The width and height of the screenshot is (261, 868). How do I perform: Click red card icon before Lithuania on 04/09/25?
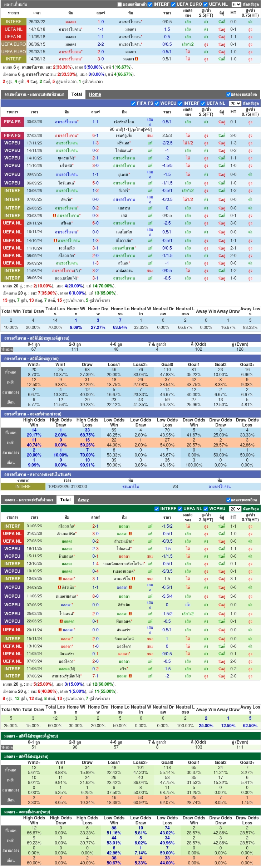click(x=59, y=587)
